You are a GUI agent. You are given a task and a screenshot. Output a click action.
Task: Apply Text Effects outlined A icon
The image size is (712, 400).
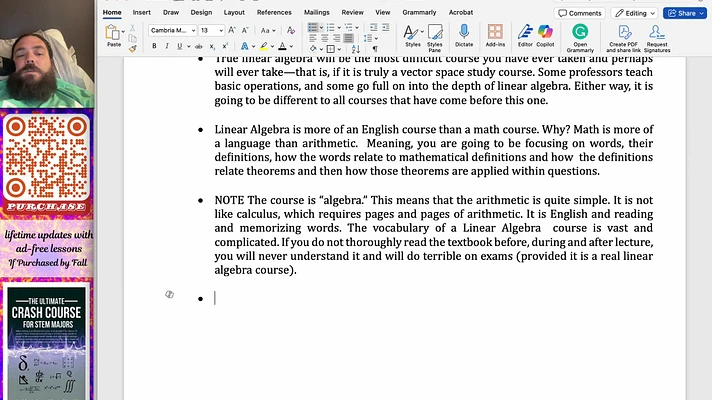pyautogui.click(x=244, y=46)
